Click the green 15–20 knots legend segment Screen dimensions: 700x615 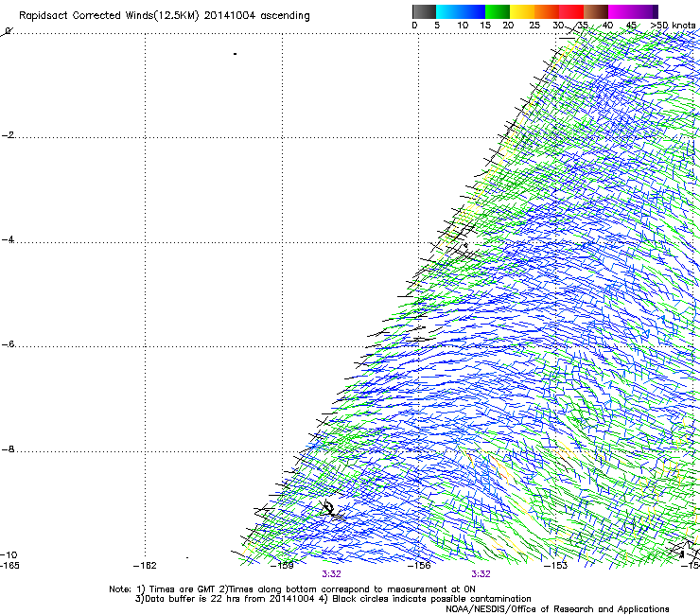pos(498,11)
